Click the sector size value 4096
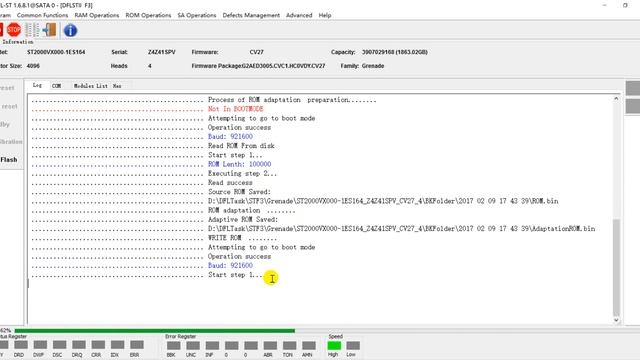This screenshot has width=640, height=360. click(x=33, y=66)
